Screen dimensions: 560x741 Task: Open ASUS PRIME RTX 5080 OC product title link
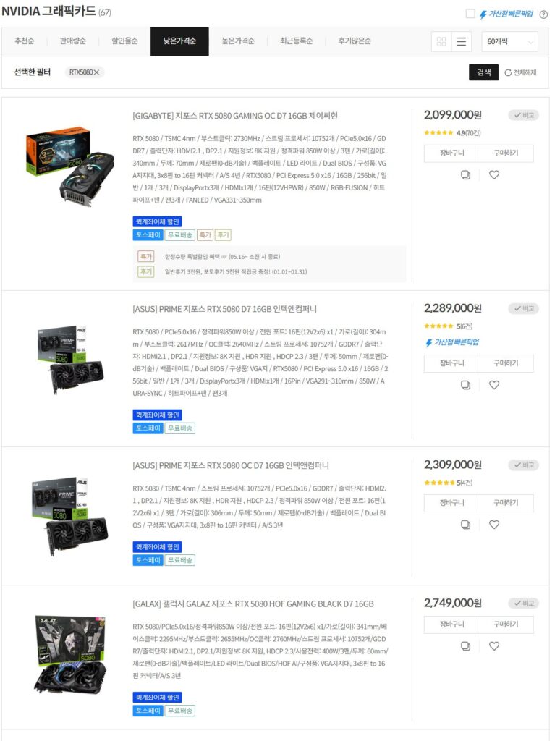[231, 465]
